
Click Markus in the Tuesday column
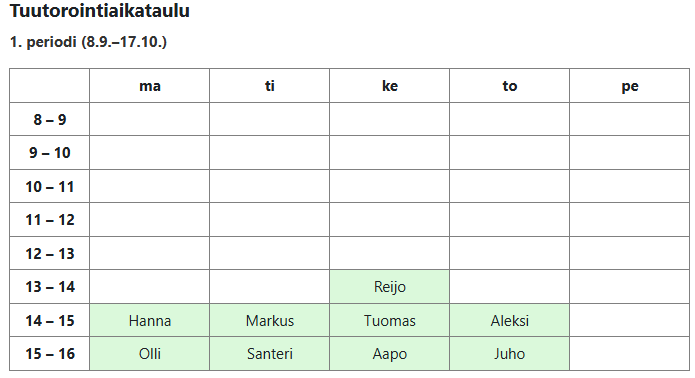pyautogui.click(x=269, y=320)
